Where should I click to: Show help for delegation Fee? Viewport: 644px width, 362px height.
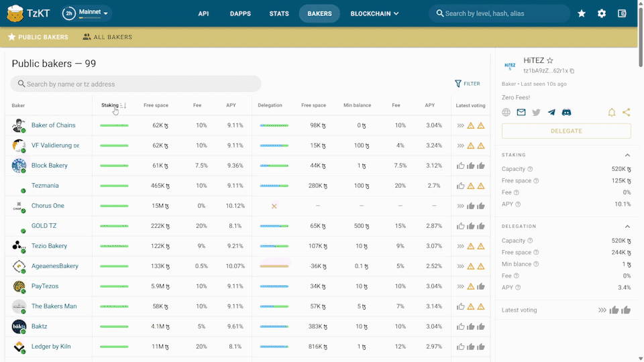click(517, 276)
